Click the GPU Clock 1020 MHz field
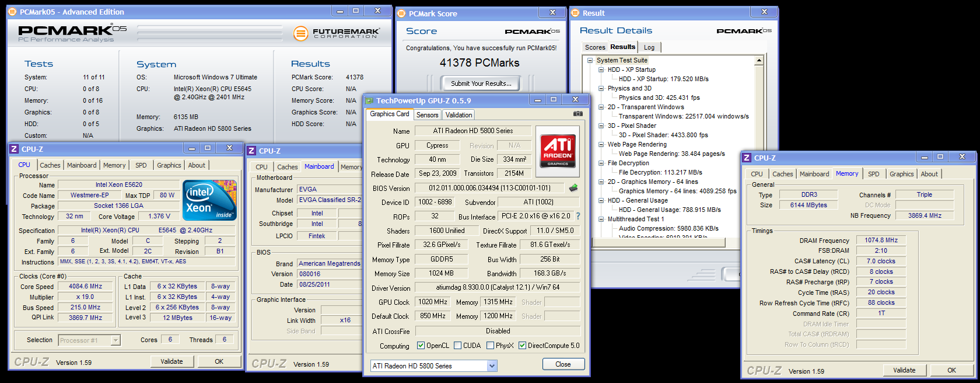 (x=432, y=302)
